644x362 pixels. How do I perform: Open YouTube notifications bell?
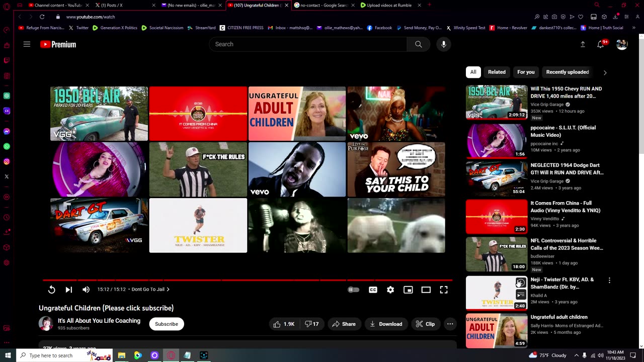coord(601,44)
